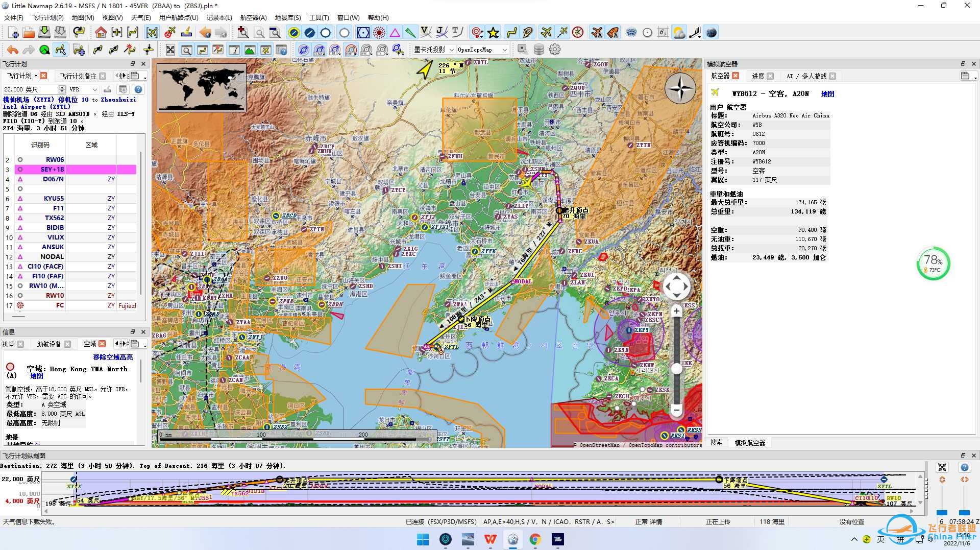Open the 天气(E) menu
Image resolution: width=980 pixels, height=550 pixels.
coord(141,18)
